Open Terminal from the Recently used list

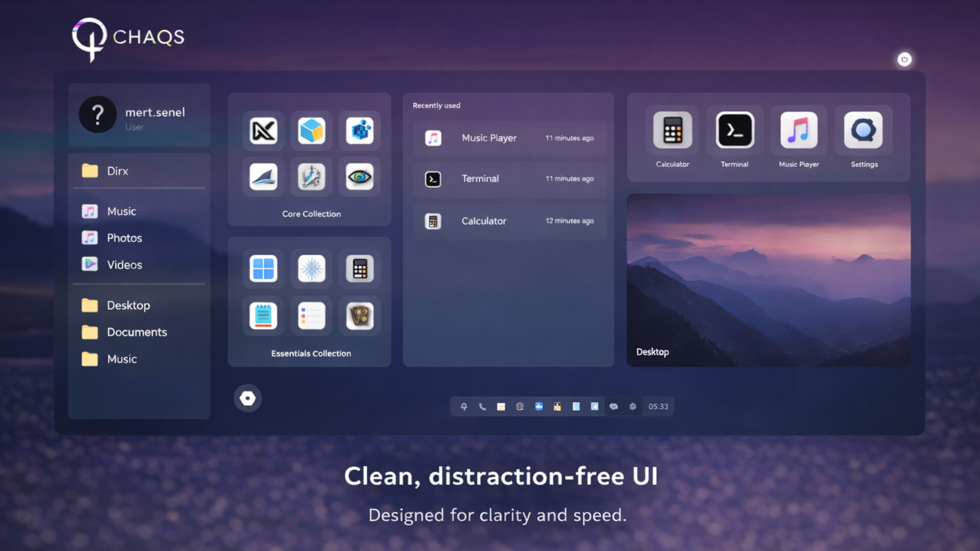coord(508,179)
